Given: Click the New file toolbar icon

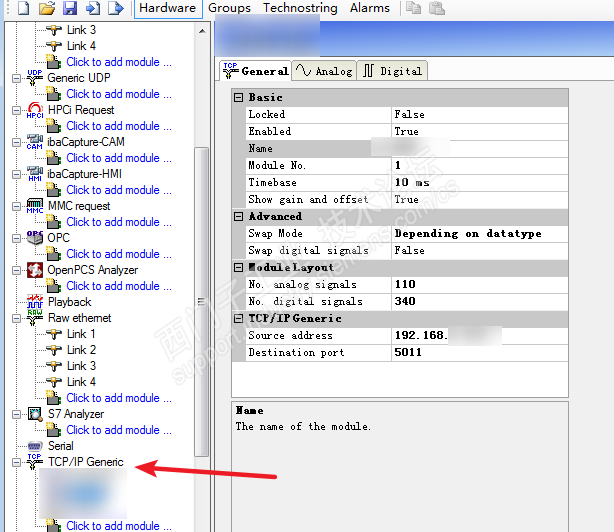Looking at the screenshot, I should 23,8.
